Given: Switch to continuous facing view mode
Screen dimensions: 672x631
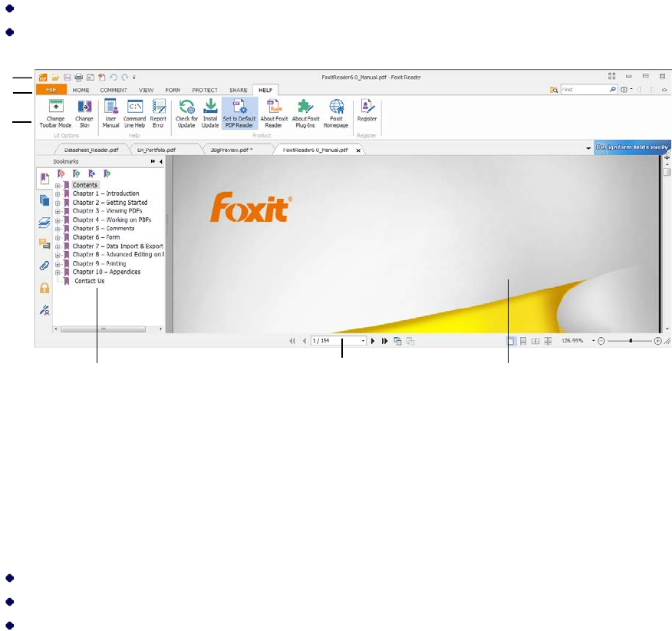Looking at the screenshot, I should (548, 341).
